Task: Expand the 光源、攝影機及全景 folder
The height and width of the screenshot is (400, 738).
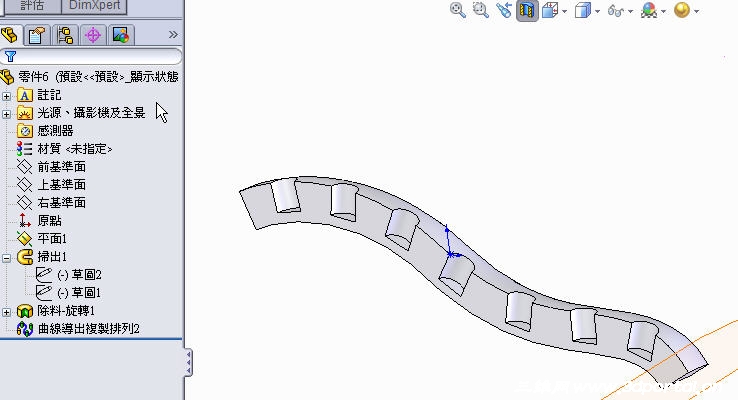Action: pos(7,114)
